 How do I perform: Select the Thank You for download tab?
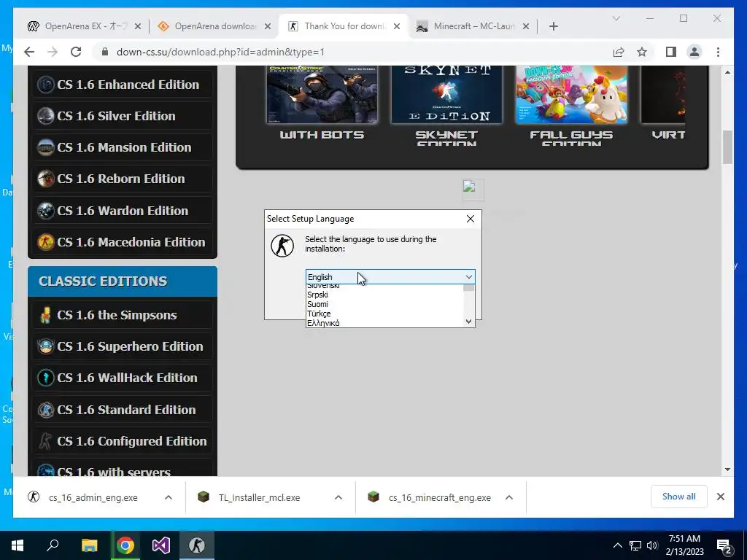(344, 26)
